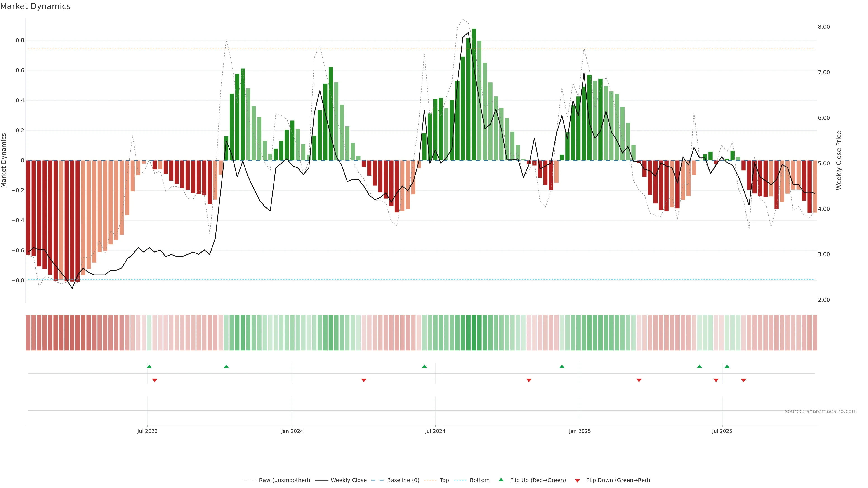Click the flip-up triangle just after Jul 2025

coord(727,366)
